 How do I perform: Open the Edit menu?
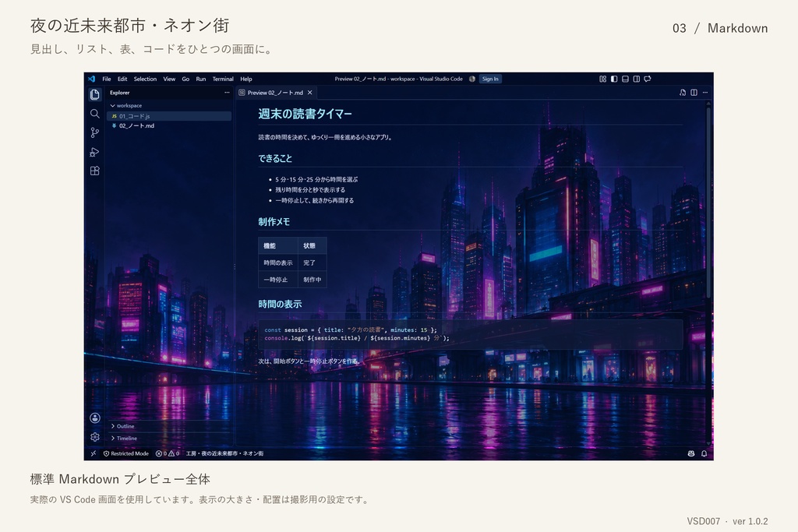point(122,79)
